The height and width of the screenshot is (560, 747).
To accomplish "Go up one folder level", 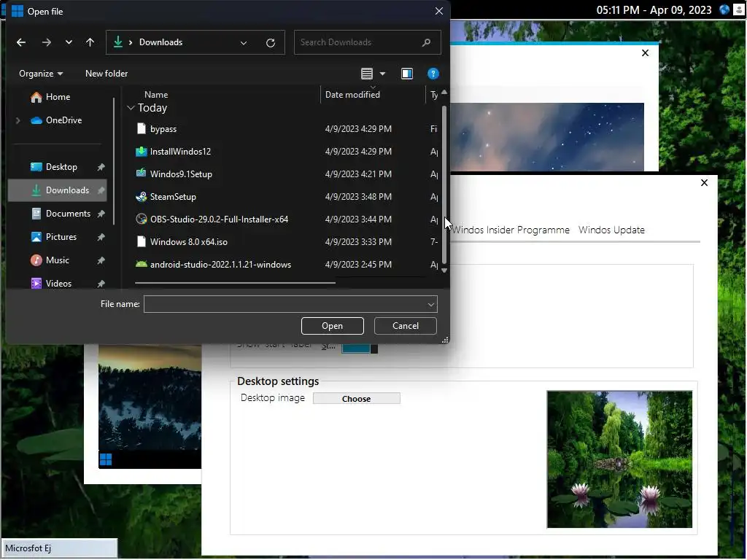I will point(90,42).
